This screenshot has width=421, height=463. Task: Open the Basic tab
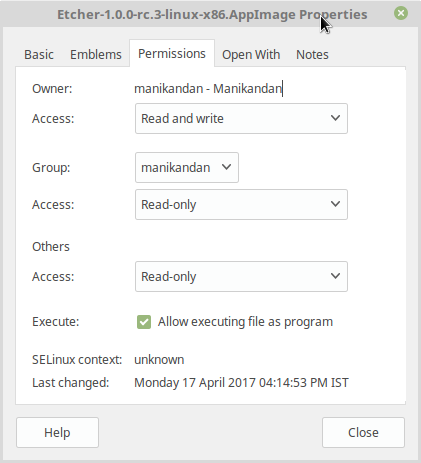39,54
